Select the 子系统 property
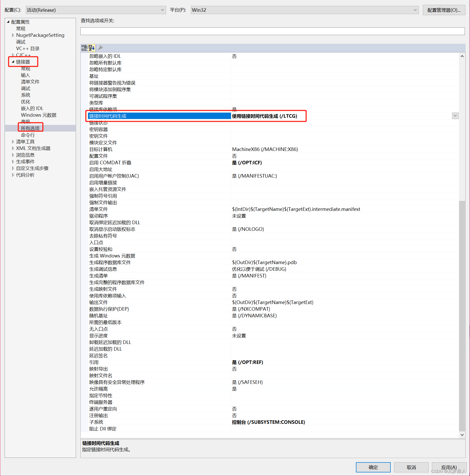 coord(96,422)
